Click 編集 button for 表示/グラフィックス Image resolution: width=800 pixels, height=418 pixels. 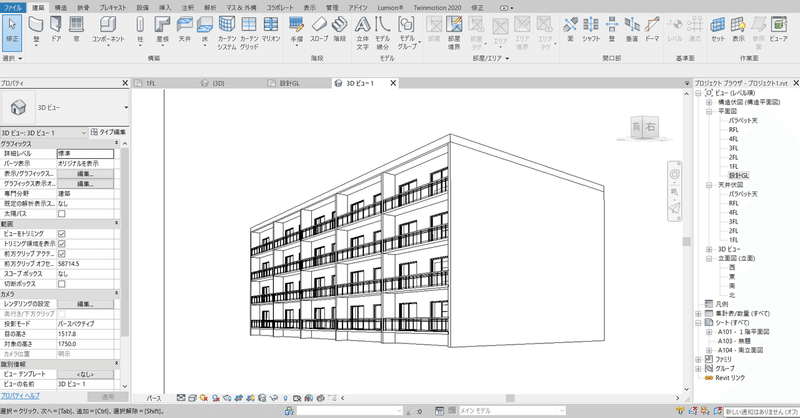(85, 174)
